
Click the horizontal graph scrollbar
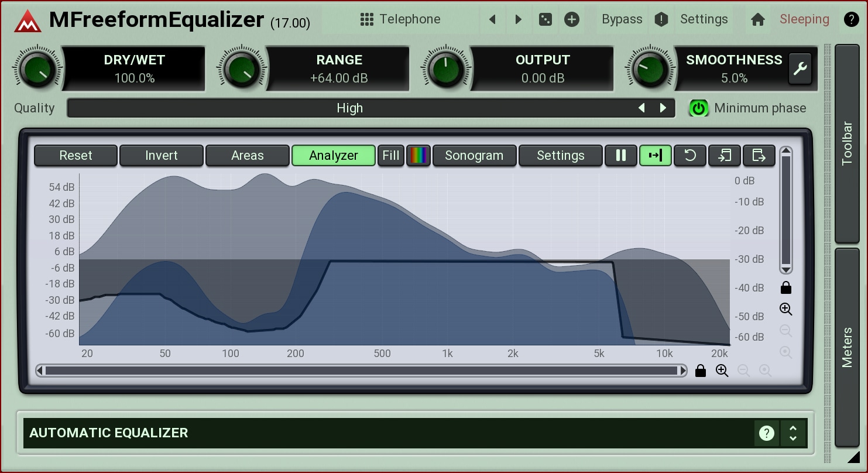(361, 371)
